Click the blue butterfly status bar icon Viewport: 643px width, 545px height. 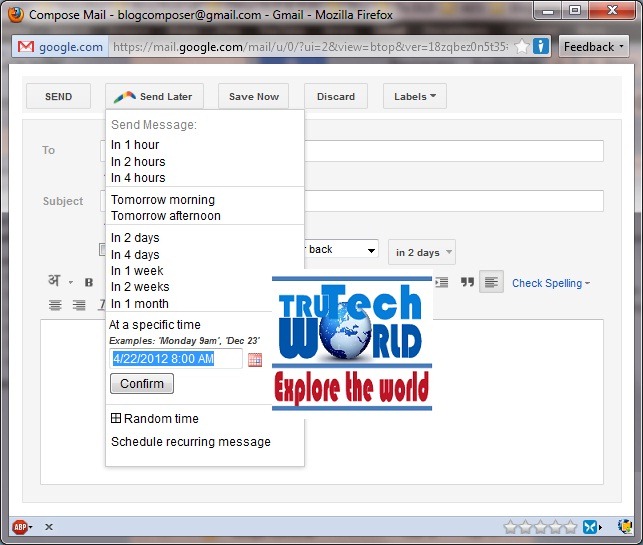click(590, 527)
